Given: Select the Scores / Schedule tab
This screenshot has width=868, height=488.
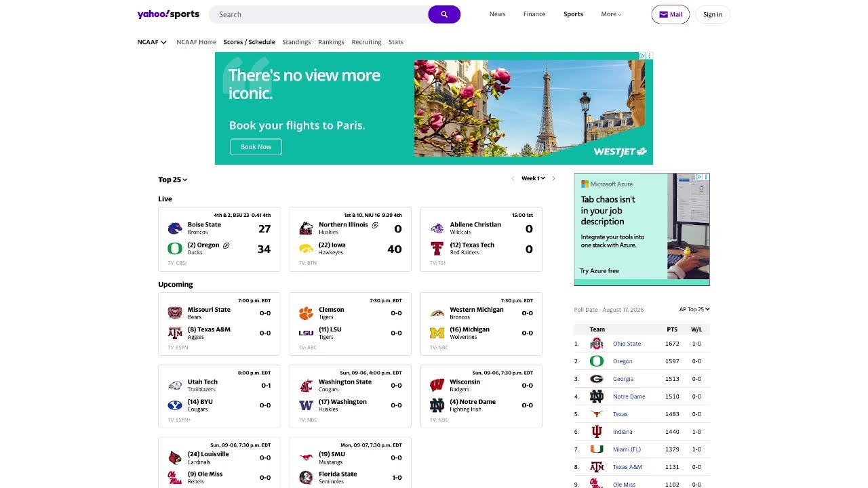Looking at the screenshot, I should (x=249, y=42).
